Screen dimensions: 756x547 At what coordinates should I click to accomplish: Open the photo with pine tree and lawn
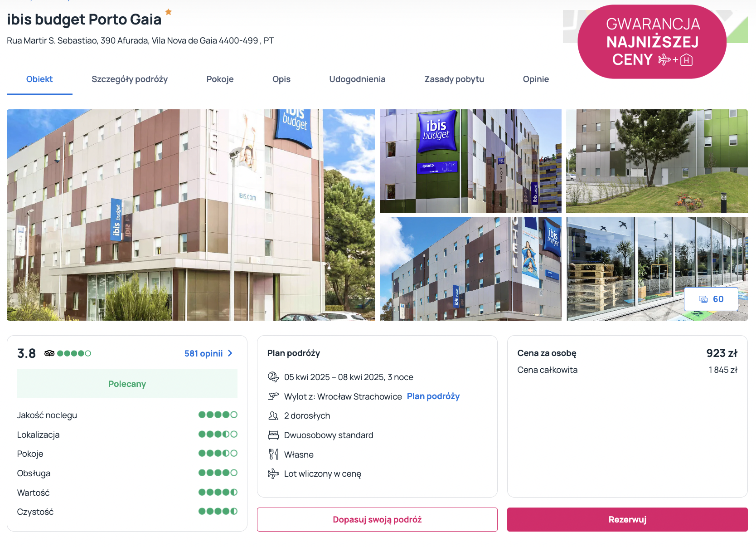click(x=657, y=161)
